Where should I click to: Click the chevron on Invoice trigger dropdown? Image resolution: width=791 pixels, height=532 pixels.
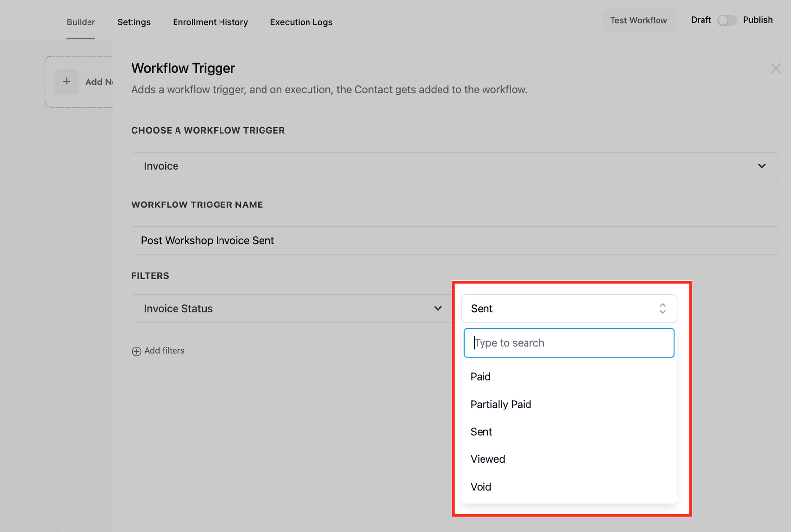pos(761,166)
